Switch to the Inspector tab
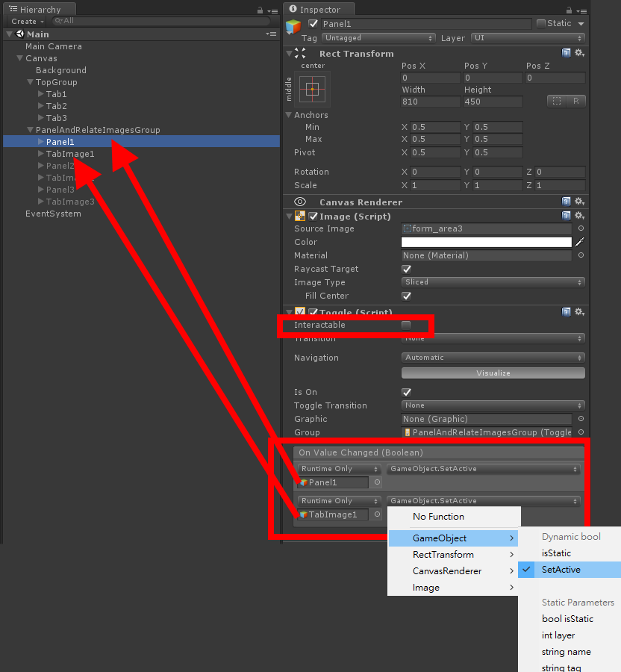Image resolution: width=621 pixels, height=672 pixels. tap(319, 10)
